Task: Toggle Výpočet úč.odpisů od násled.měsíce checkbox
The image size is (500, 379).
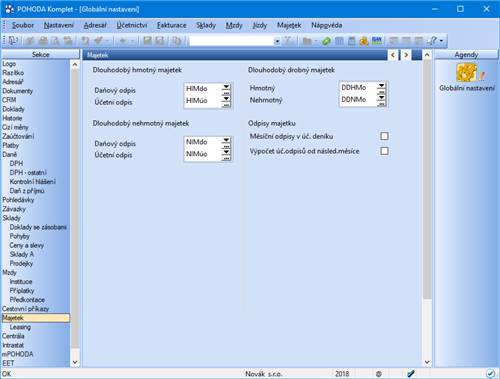Action: [384, 151]
